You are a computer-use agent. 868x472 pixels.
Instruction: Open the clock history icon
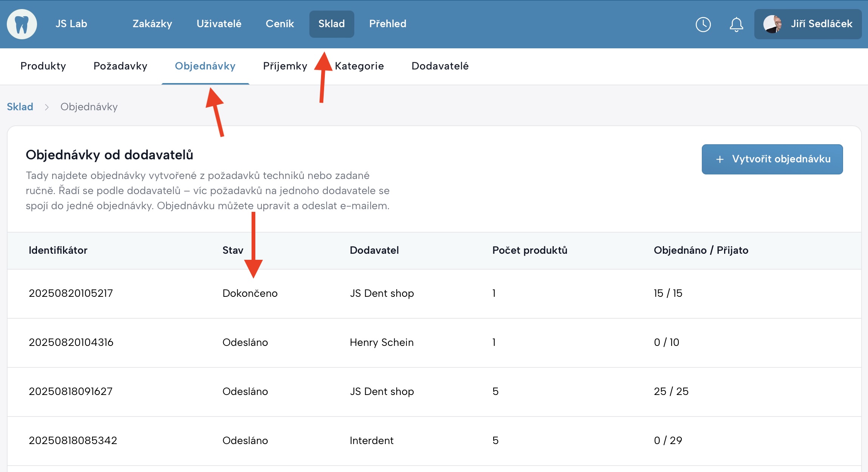[703, 25]
